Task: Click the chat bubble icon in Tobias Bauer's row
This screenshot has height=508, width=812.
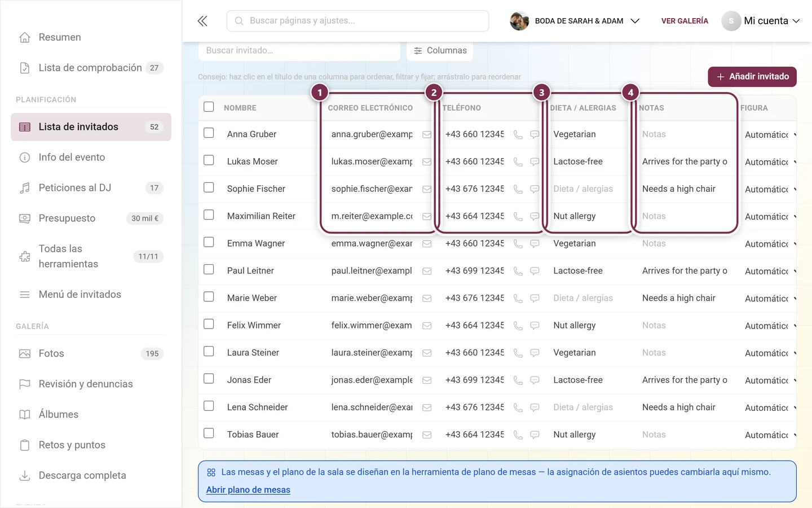Action: 535,435
